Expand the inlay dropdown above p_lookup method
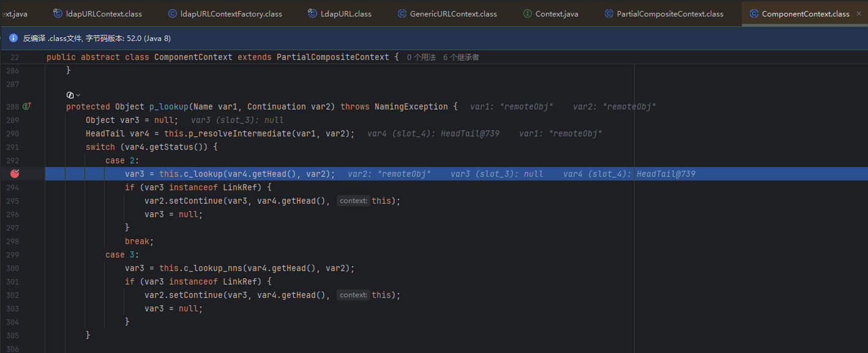868x353 pixels. tap(73, 95)
